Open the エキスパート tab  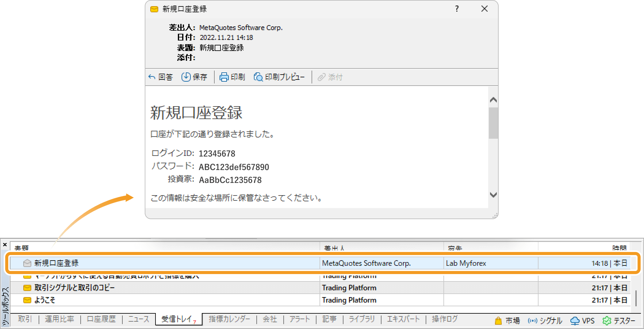click(403, 319)
